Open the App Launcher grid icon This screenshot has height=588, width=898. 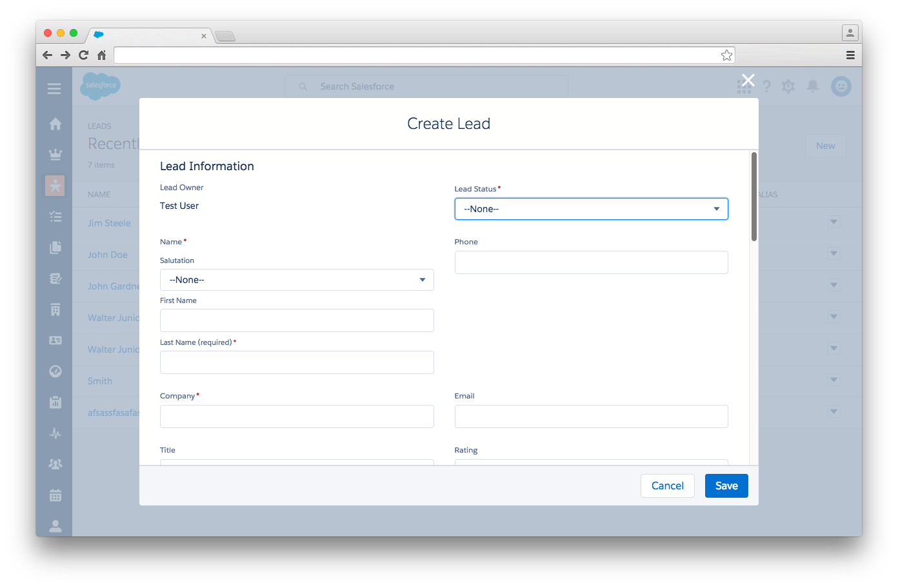(x=744, y=87)
